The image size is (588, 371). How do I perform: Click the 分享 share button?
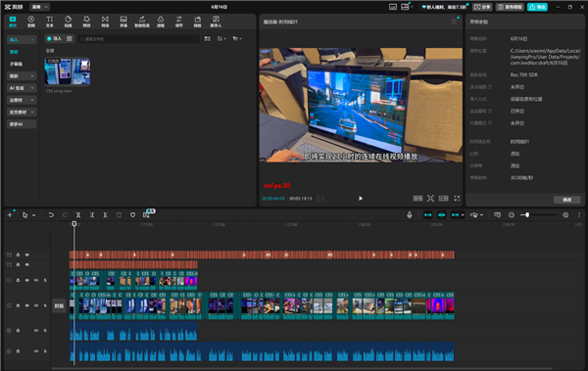click(482, 7)
